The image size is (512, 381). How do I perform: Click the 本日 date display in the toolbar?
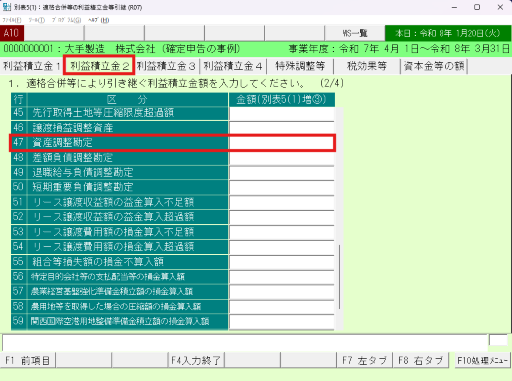click(448, 33)
